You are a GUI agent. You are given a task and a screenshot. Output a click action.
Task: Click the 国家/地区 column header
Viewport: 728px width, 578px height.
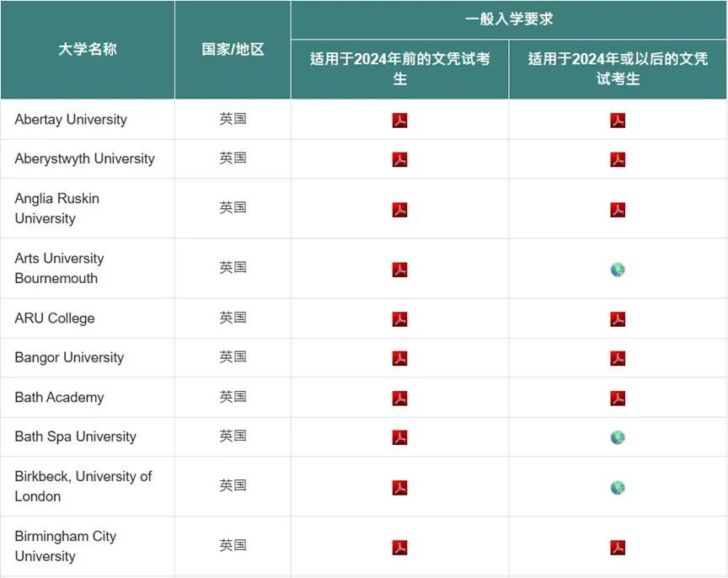[233, 50]
